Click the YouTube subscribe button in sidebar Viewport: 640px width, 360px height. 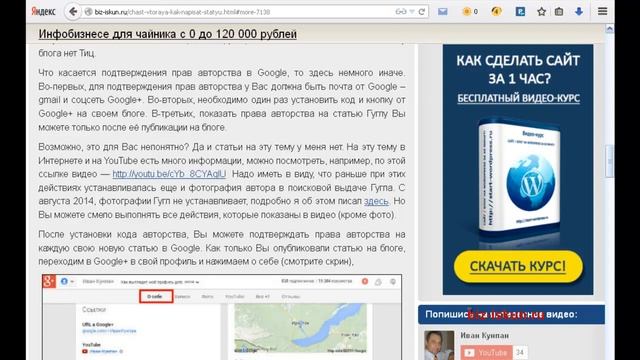click(487, 352)
